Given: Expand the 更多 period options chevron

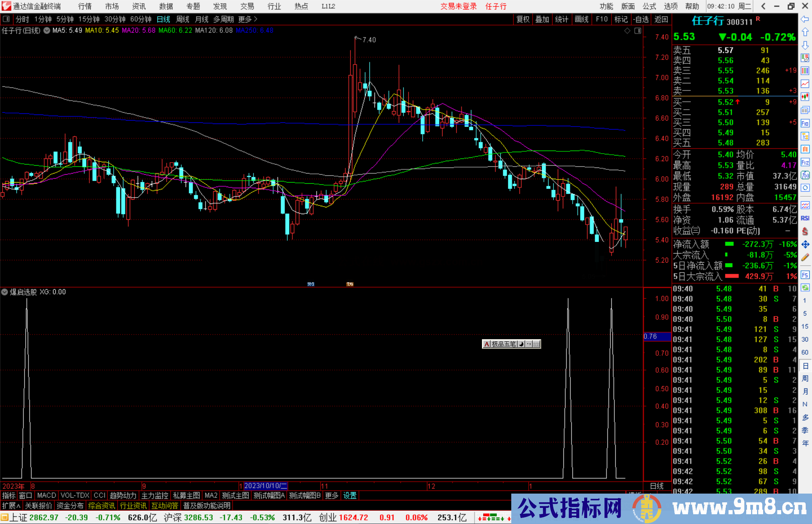Looking at the screenshot, I should pos(256,19).
